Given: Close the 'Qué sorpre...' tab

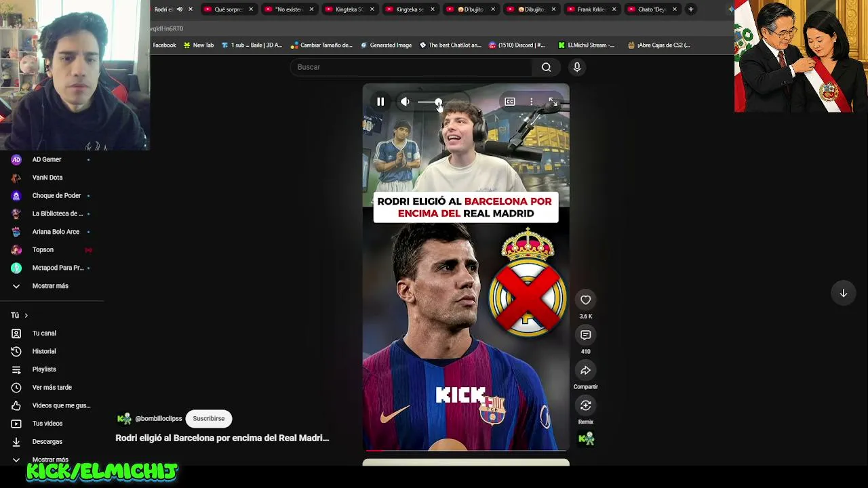Looking at the screenshot, I should (251, 9).
